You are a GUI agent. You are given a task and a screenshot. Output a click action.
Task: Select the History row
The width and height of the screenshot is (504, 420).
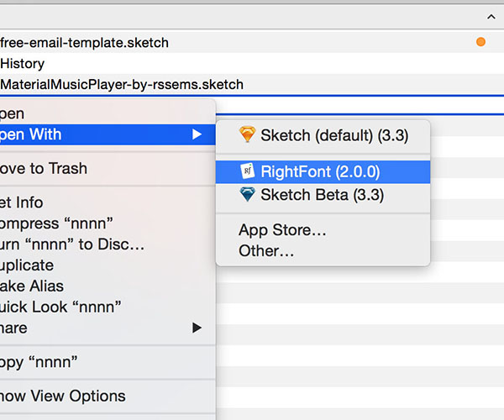pos(252,63)
